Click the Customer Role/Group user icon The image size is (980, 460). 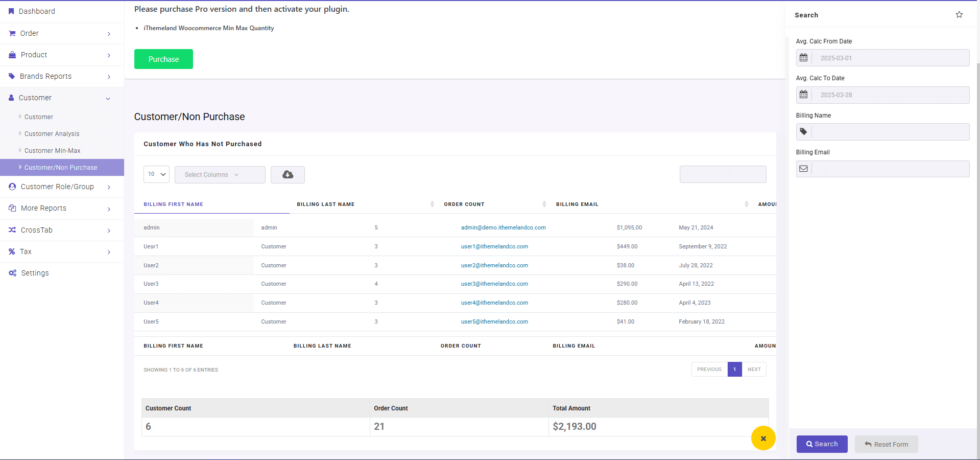[12, 187]
